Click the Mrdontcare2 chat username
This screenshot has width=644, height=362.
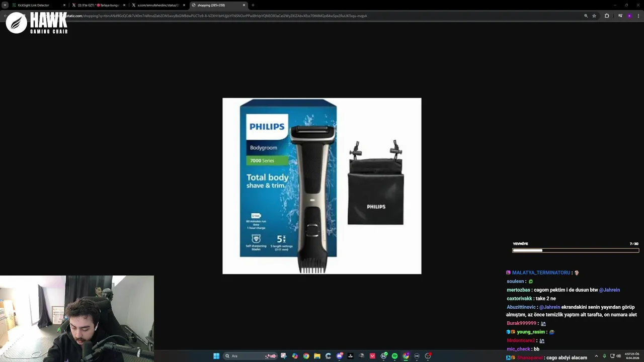click(x=521, y=341)
